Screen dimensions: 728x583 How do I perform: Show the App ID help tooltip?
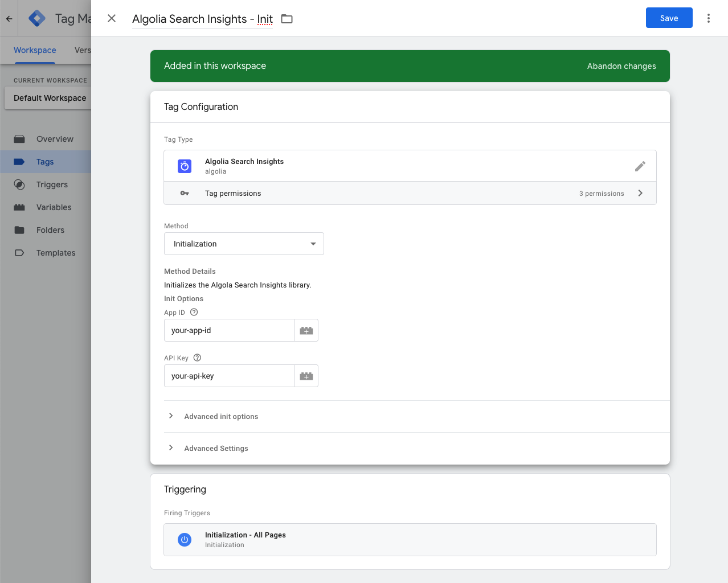[x=194, y=312]
